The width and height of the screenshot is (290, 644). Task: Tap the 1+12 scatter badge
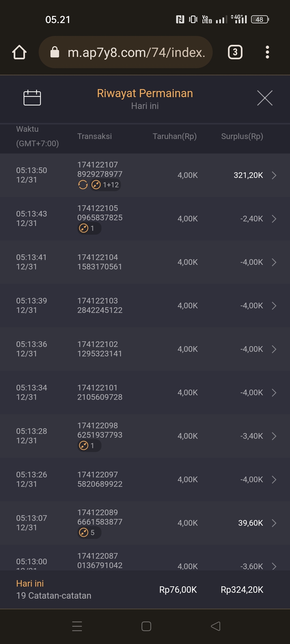[106, 185]
